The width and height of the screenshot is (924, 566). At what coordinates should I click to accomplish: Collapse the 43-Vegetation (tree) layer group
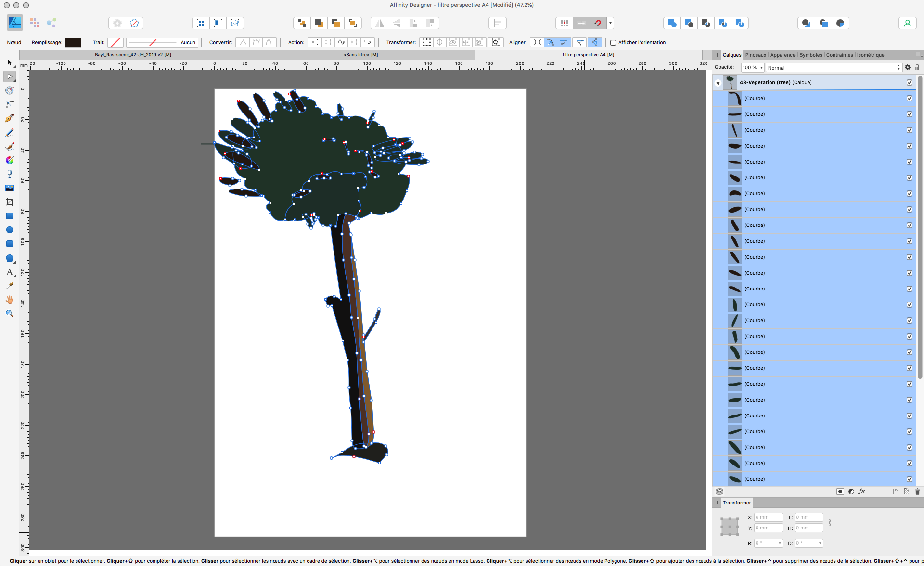[x=718, y=83]
